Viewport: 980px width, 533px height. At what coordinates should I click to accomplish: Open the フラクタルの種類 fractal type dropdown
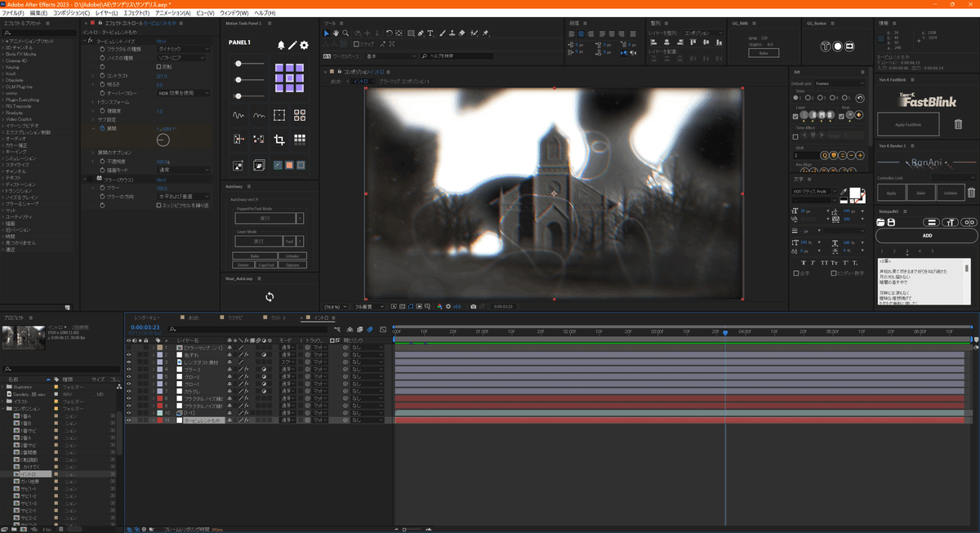(x=183, y=50)
